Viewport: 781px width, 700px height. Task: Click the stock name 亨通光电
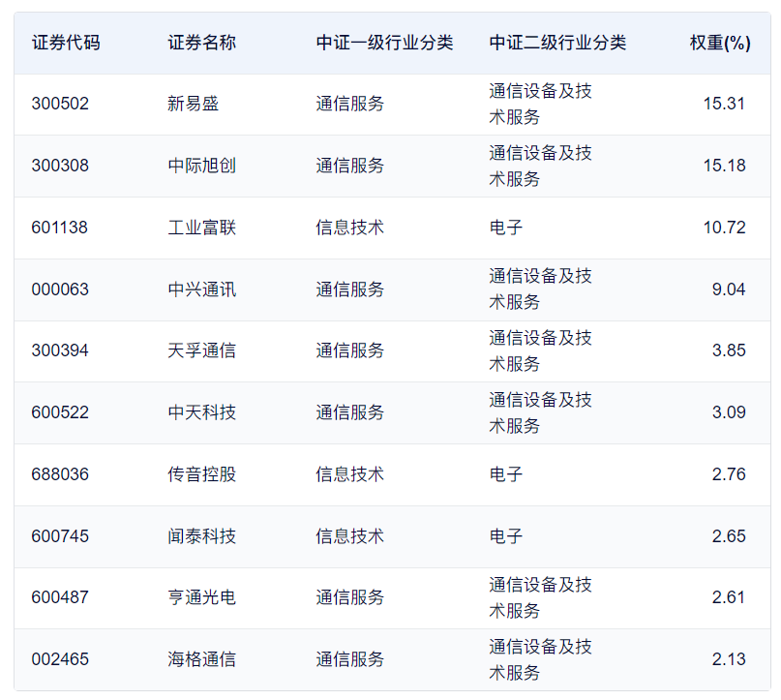(x=201, y=597)
